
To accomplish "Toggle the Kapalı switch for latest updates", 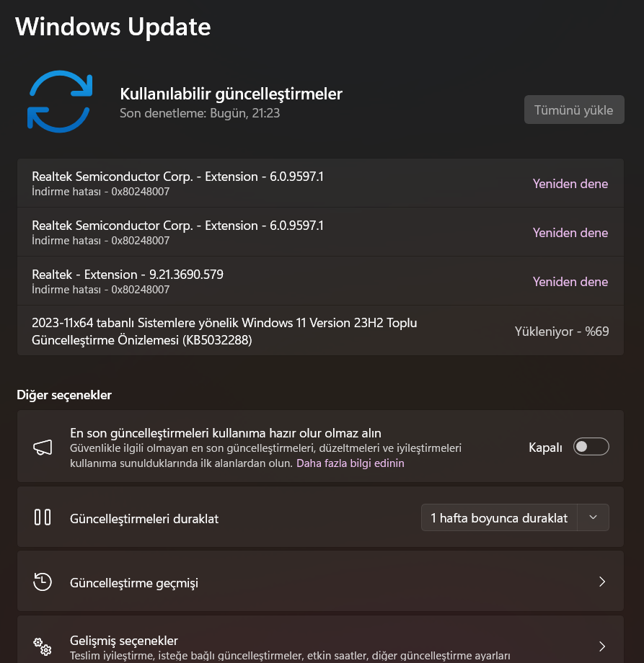I will [x=591, y=447].
